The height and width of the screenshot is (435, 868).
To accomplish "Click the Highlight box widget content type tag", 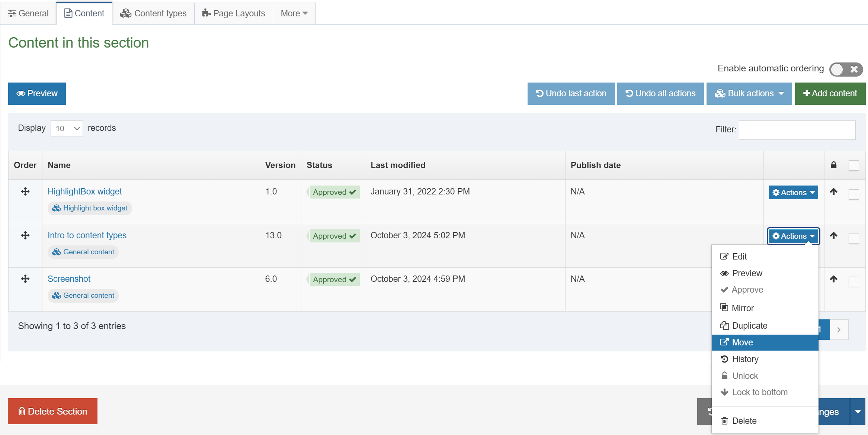I will point(90,208).
